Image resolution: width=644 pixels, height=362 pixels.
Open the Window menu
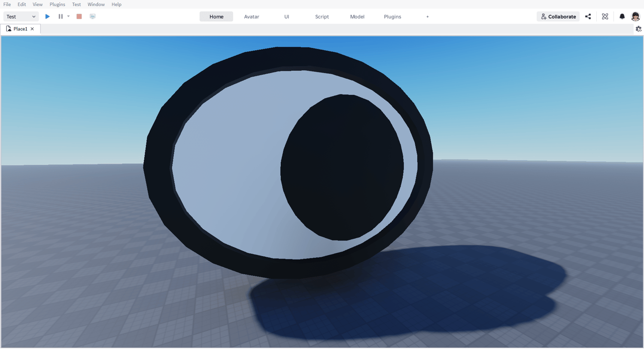(x=96, y=4)
